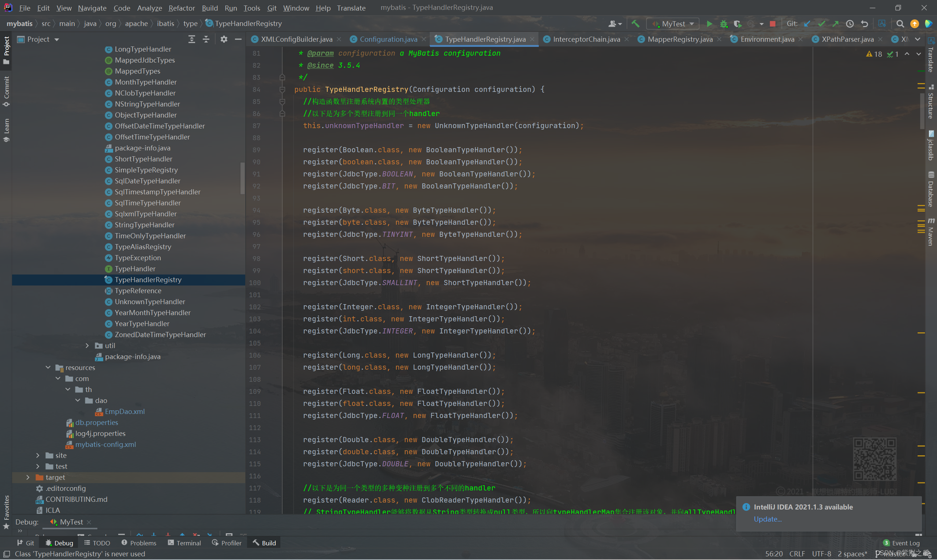
Task: Expand the site folder
Action: [38, 455]
